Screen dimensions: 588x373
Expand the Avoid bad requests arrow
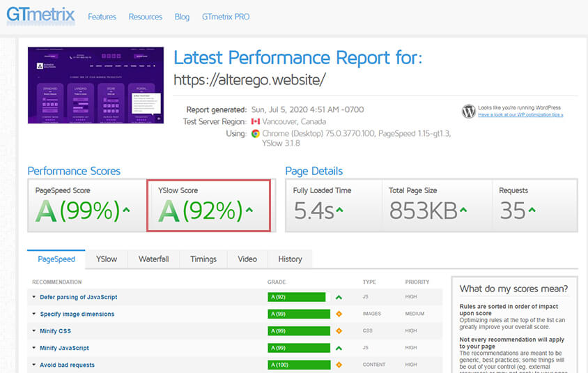[x=33, y=365]
